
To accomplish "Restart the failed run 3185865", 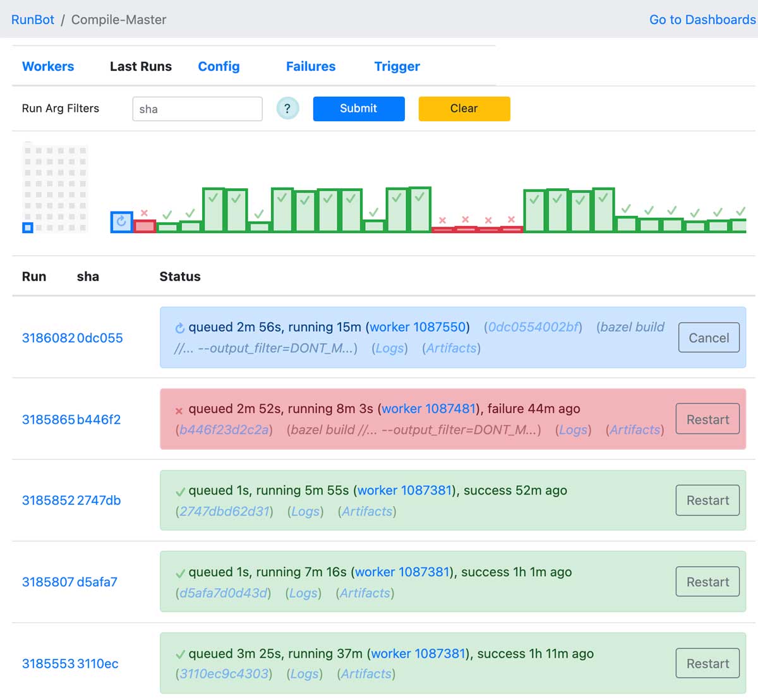I will point(707,419).
